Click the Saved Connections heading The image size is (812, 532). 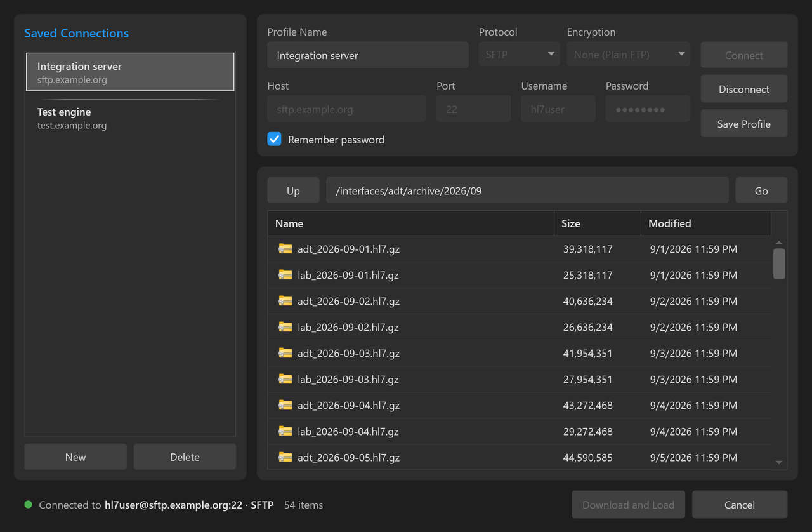[76, 33]
